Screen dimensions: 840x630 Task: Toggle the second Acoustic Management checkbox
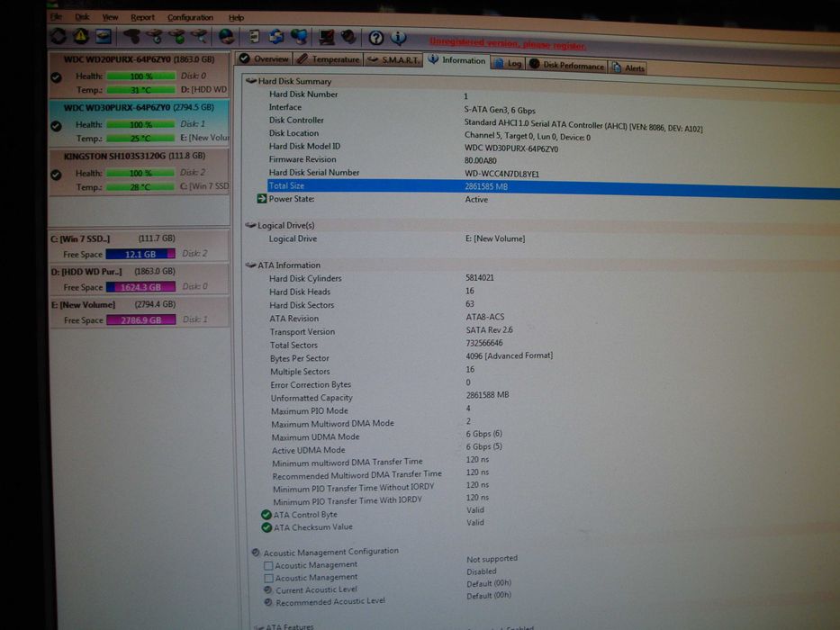pyautogui.click(x=268, y=578)
